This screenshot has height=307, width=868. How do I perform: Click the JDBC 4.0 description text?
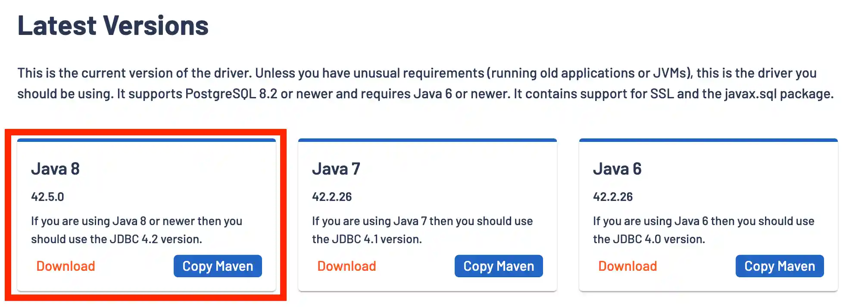[x=703, y=230]
